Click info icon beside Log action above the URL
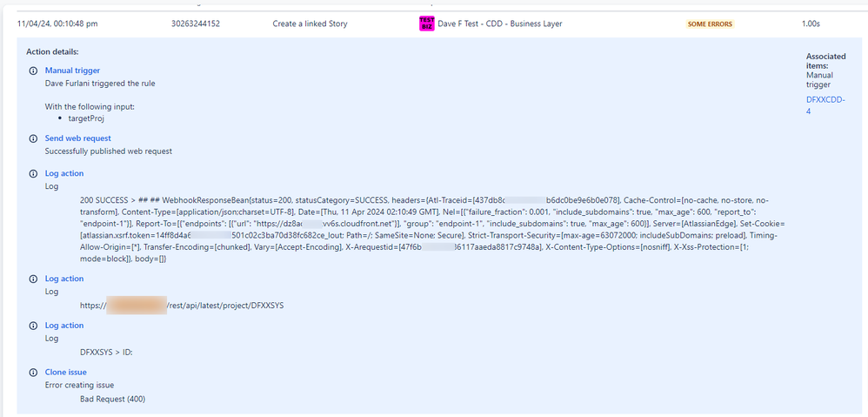 pos(33,279)
